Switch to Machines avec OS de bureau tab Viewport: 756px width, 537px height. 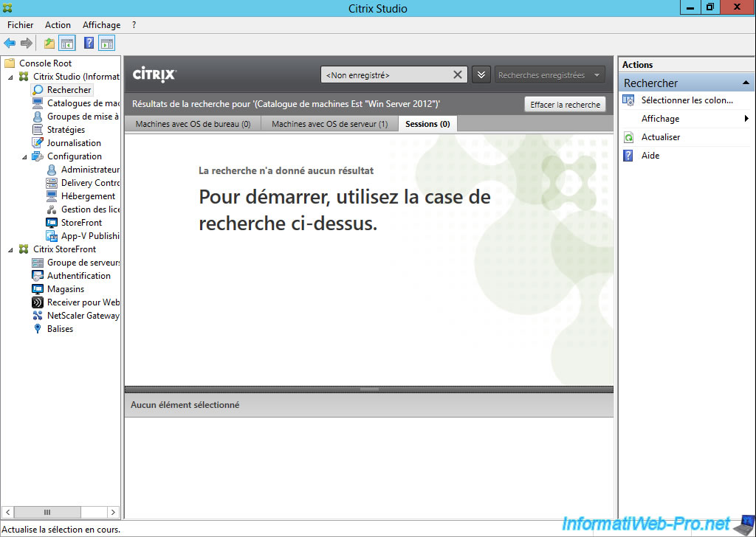(193, 124)
